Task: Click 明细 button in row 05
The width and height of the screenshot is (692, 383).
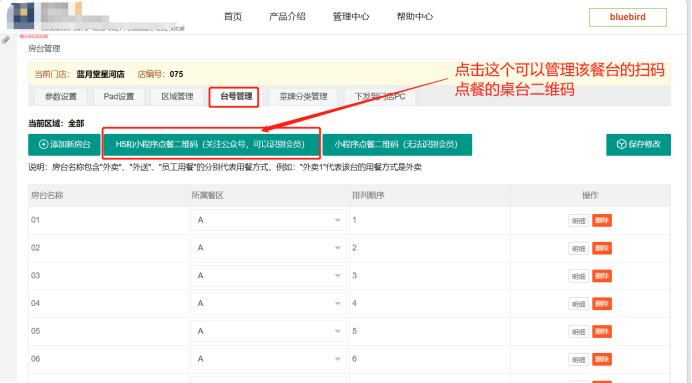Action: [578, 332]
